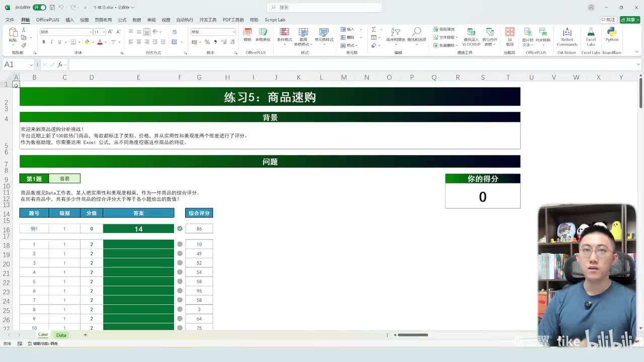Screen dimensions: 644x362
Task: Click the 搜索 search box
Action: (x=325, y=8)
